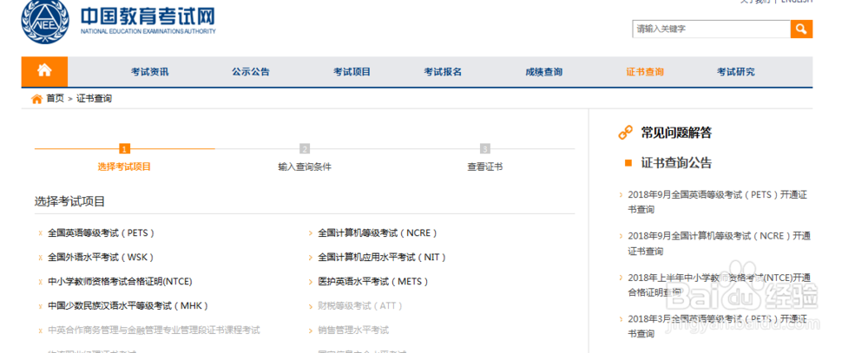Open the 考试研究 menu
Image resolution: width=868 pixels, height=353 pixels.
pyautogui.click(x=736, y=72)
